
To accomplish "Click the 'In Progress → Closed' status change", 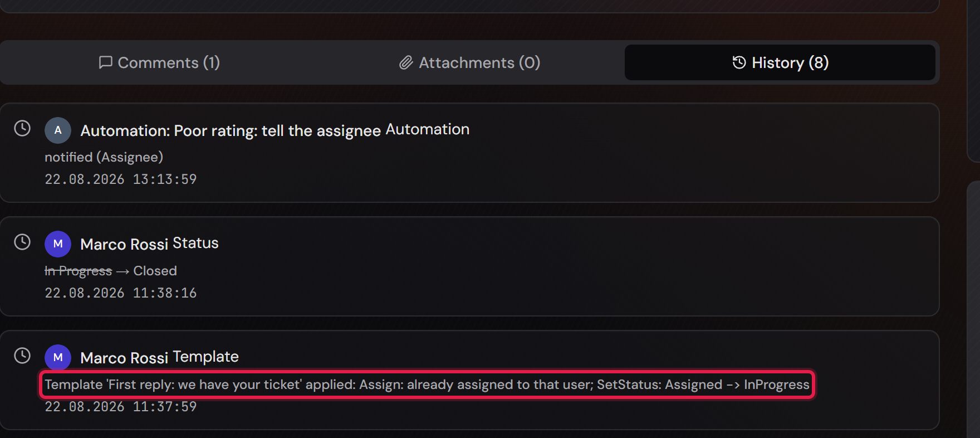I will [111, 271].
